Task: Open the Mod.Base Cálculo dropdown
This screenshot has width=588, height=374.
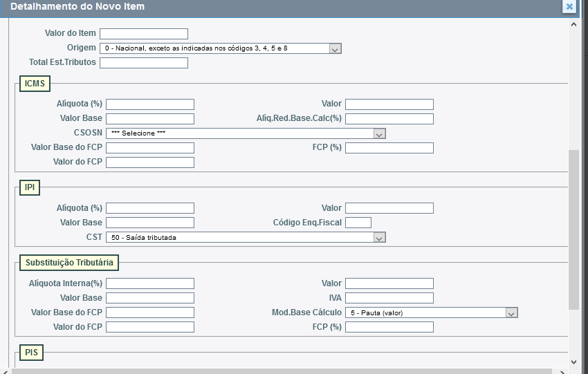Action: 431,312
